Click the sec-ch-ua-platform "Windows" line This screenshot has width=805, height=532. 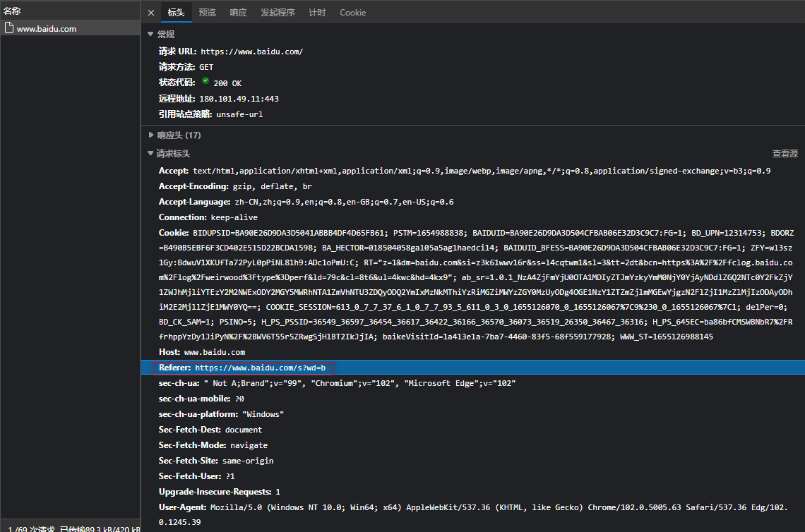[221, 414]
